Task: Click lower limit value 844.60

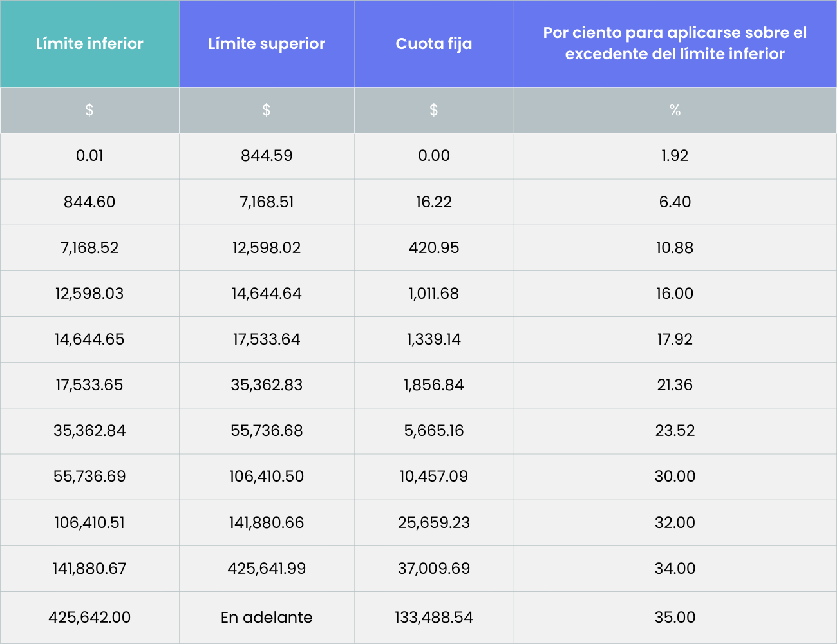Action: point(89,202)
